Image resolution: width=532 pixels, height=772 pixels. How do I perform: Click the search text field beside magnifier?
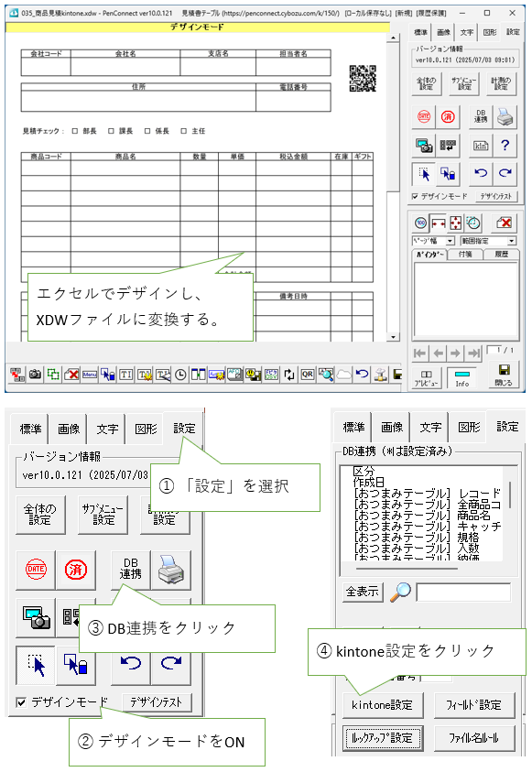463,593
